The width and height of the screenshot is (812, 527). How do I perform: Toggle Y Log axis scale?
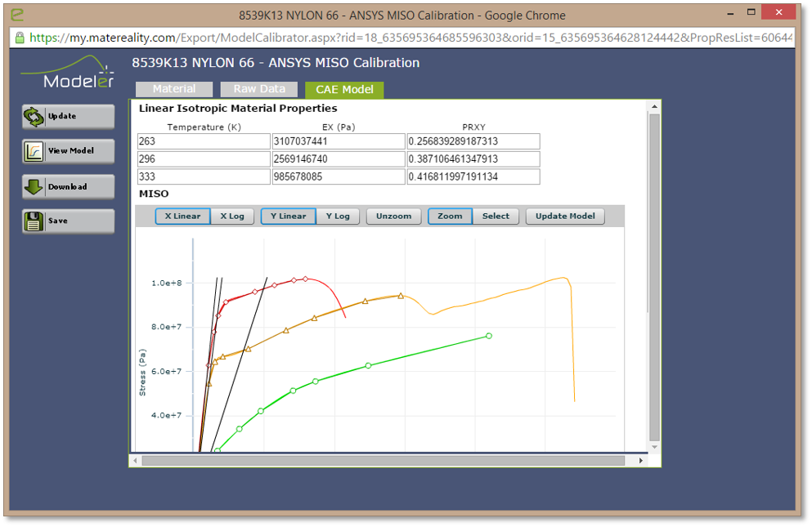click(x=338, y=216)
